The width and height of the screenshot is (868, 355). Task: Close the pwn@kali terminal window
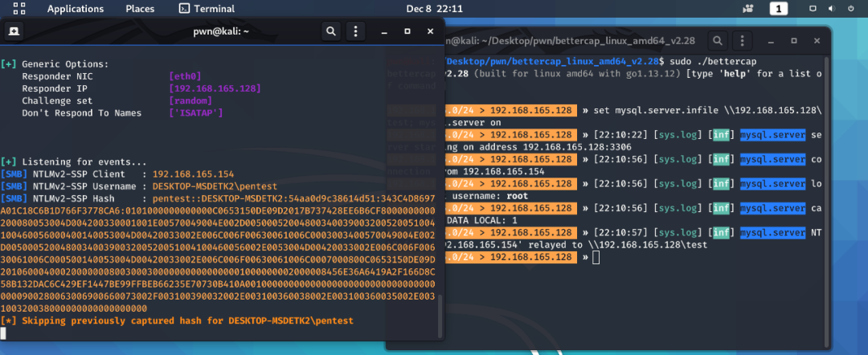[430, 31]
